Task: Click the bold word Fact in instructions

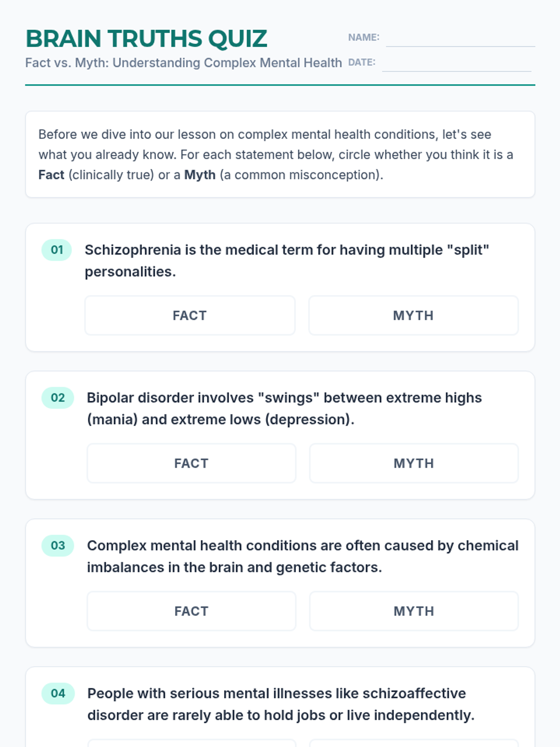Action: click(x=51, y=175)
